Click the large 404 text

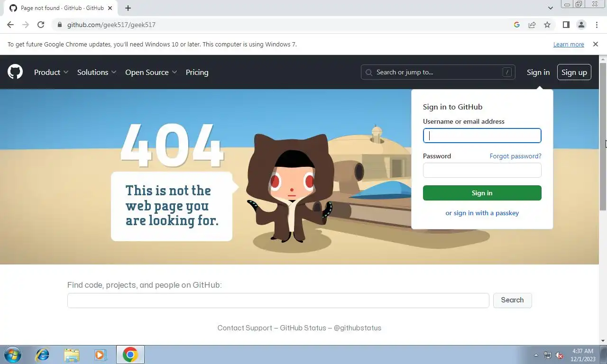172,145
